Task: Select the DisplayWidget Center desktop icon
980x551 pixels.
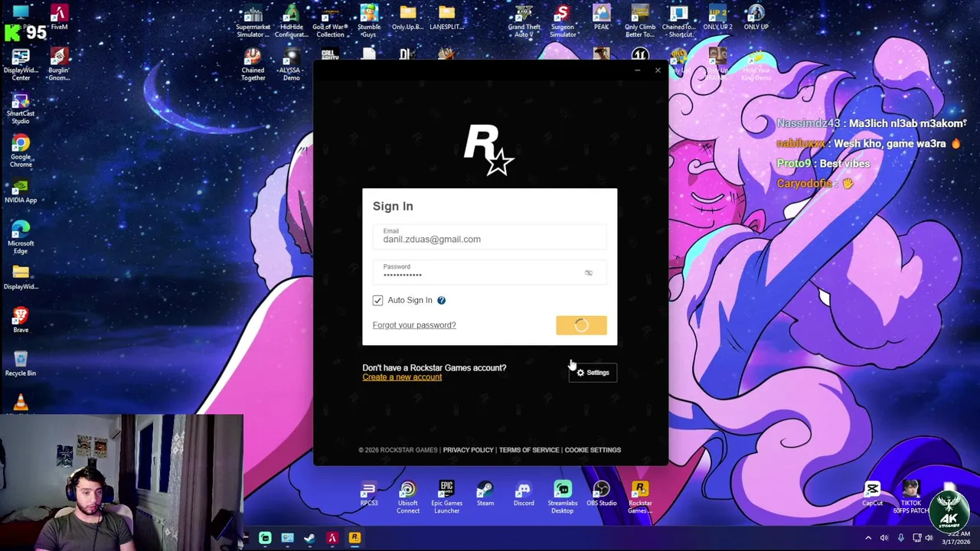Action: click(21, 64)
